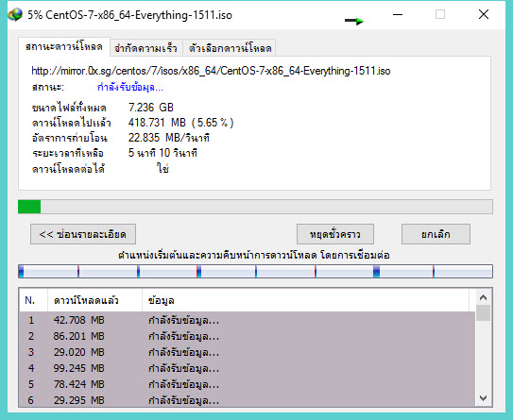Click the green download progress bar

[x=255, y=207]
